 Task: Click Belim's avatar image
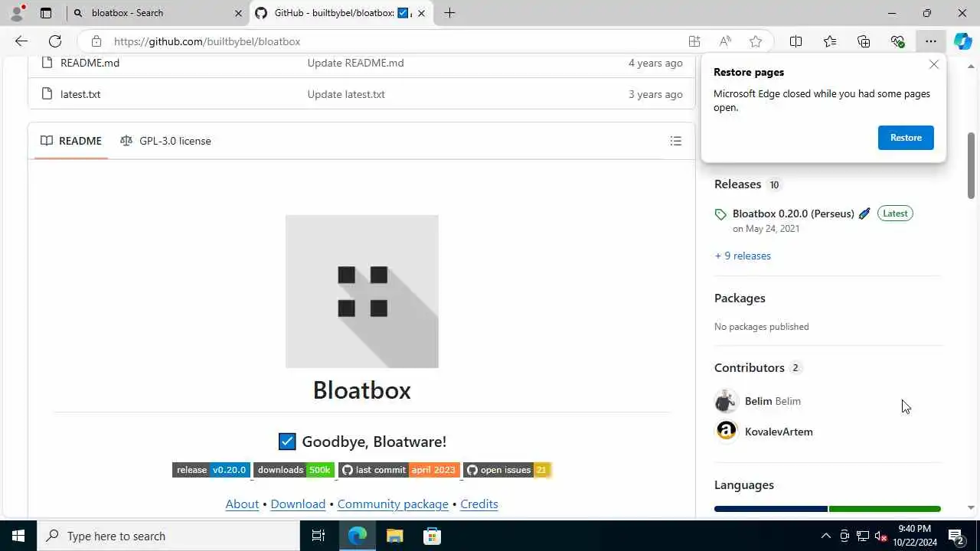[x=726, y=401]
